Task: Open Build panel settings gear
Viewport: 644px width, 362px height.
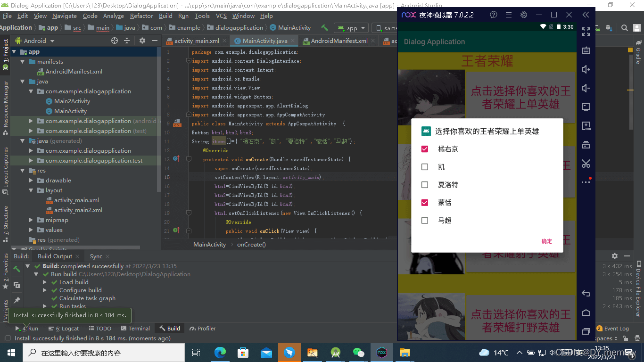Action: click(x=614, y=256)
